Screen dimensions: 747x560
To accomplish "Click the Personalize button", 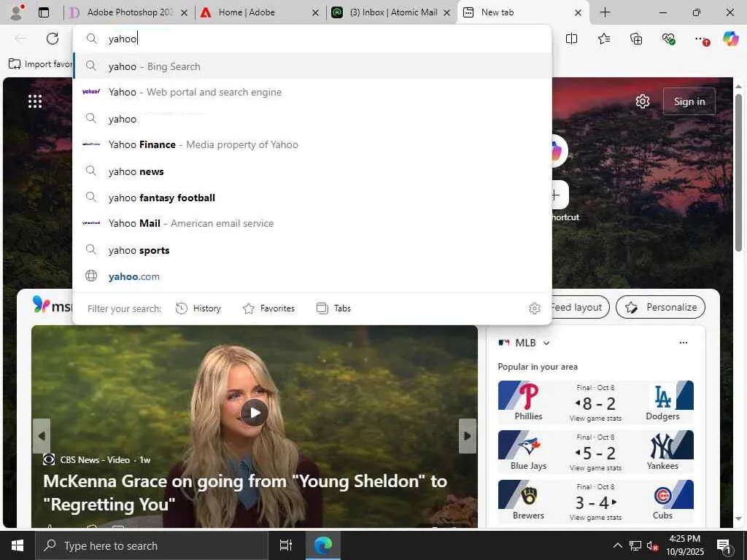I will [660, 308].
